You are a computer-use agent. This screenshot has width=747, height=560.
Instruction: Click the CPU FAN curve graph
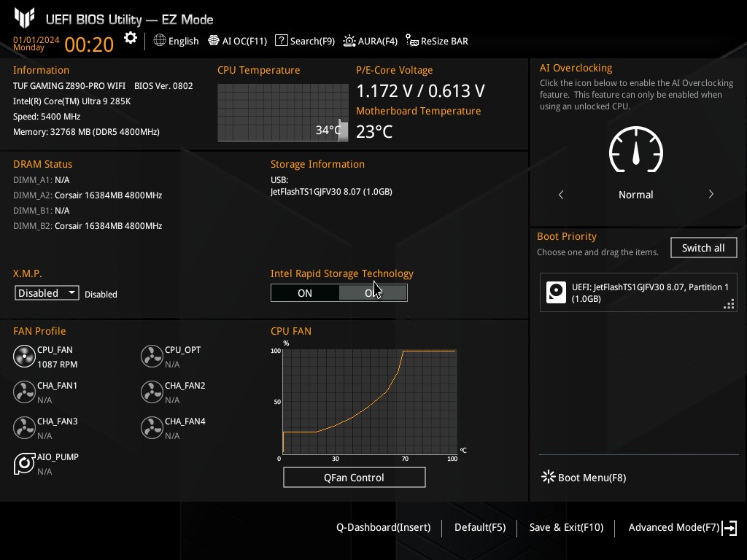[369, 402]
